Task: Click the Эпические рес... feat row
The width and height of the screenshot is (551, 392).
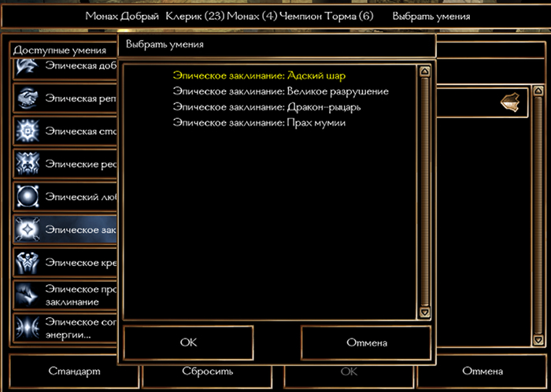Action: pyautogui.click(x=65, y=164)
